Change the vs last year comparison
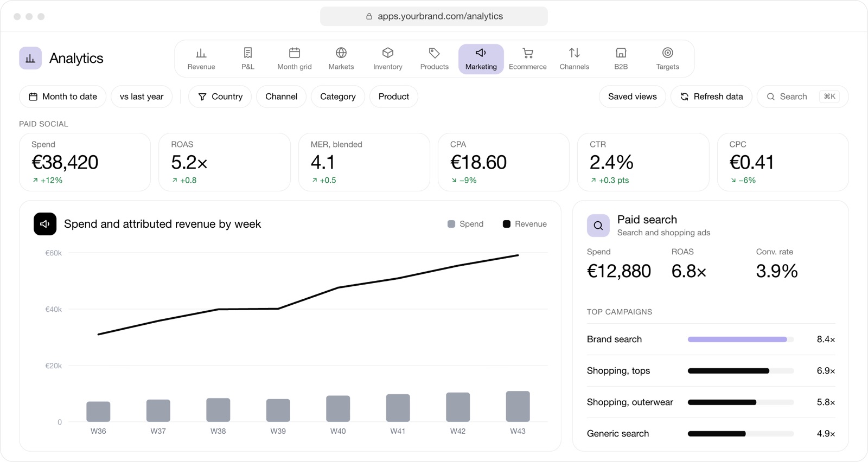Viewport: 868px width, 462px height. 142,97
